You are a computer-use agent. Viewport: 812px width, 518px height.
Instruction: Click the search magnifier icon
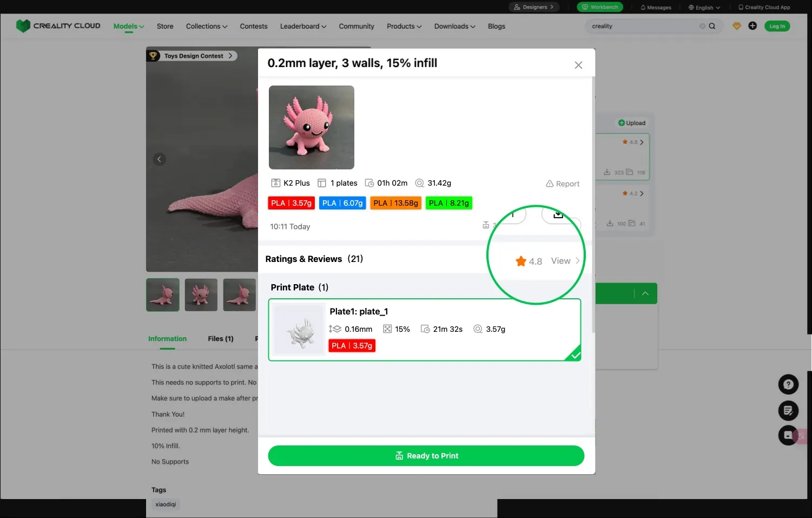[712, 26]
